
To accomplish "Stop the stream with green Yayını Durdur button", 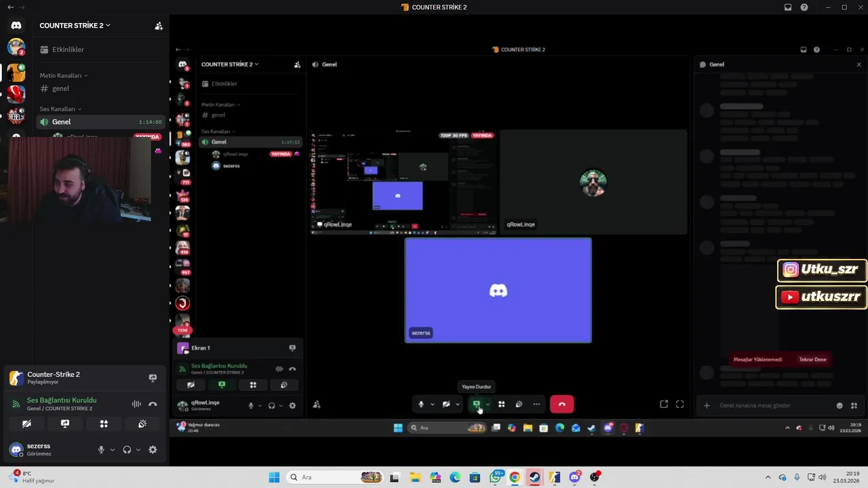I will coord(477,405).
